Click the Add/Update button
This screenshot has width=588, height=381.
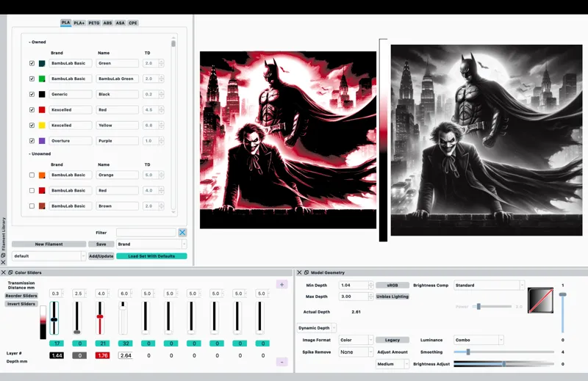pos(101,256)
